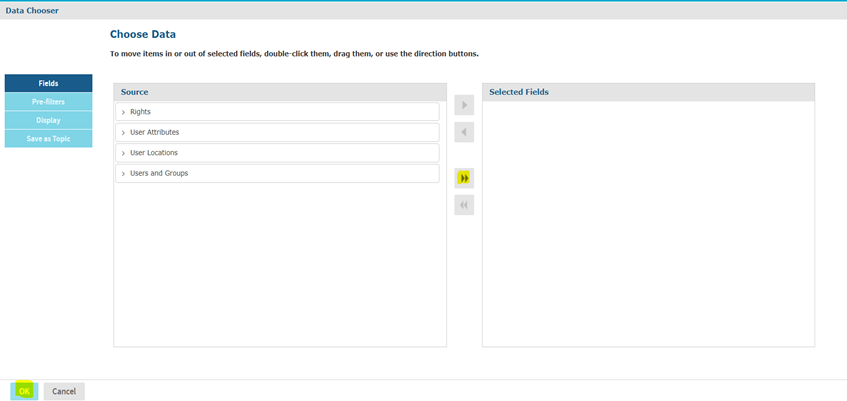This screenshot has width=847, height=401.
Task: Expand the User Locations chevron
Action: click(x=123, y=153)
